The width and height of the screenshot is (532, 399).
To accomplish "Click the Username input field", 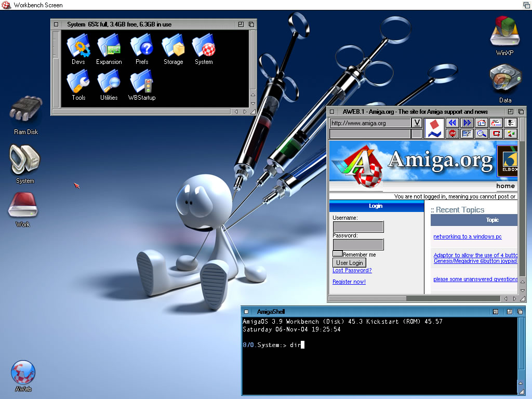I will click(358, 227).
